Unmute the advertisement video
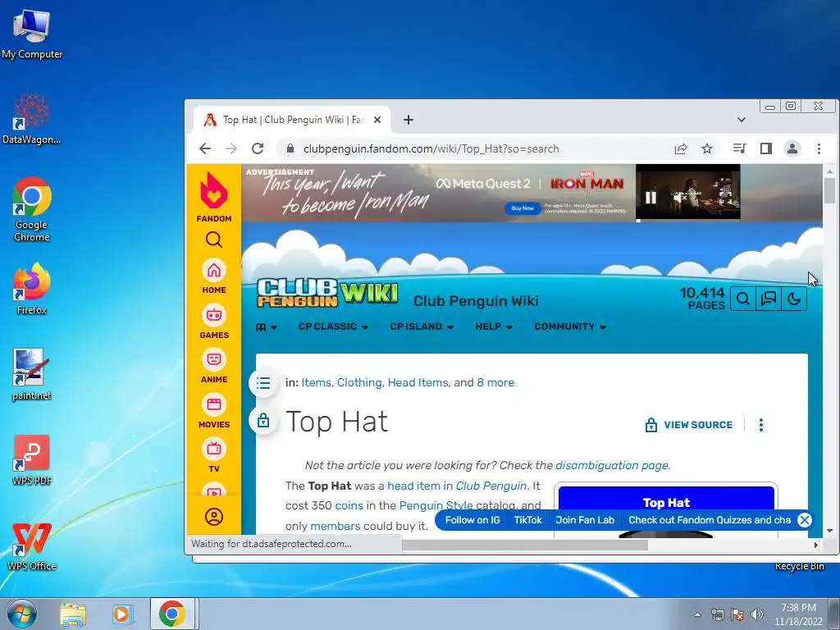Image resolution: width=840 pixels, height=630 pixels. tap(680, 198)
